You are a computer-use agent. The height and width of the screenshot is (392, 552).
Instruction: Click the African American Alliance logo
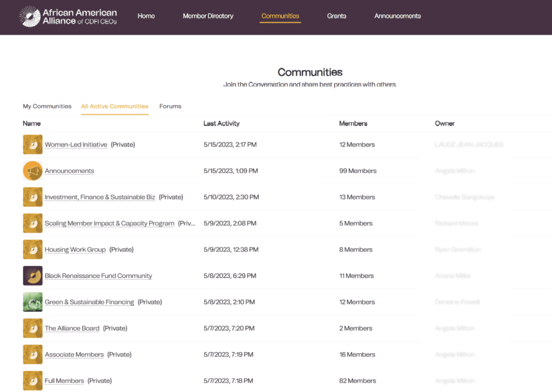tap(67, 16)
